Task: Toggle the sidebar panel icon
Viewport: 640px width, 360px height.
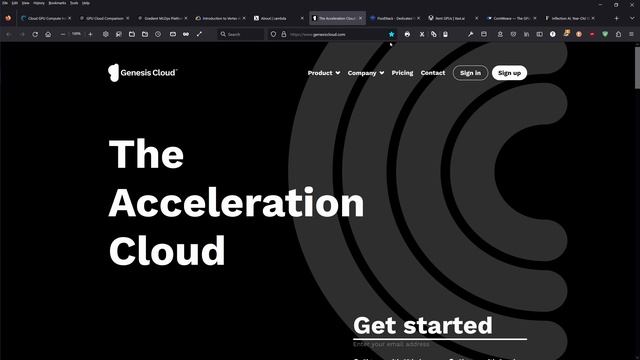Action: coord(539,34)
